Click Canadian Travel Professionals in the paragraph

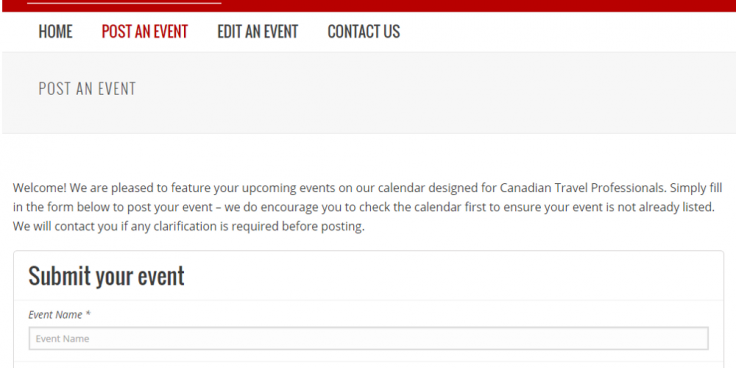tap(583, 188)
